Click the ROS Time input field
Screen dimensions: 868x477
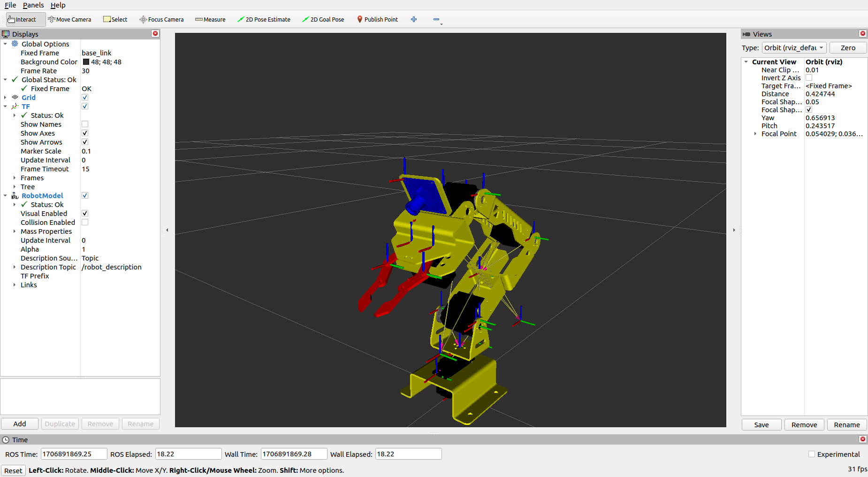click(73, 454)
